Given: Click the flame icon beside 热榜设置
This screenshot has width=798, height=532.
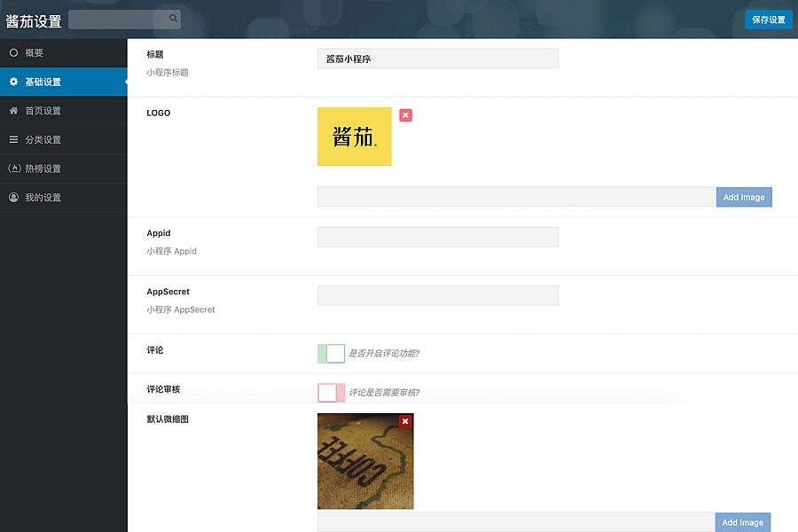Looking at the screenshot, I should (14, 168).
